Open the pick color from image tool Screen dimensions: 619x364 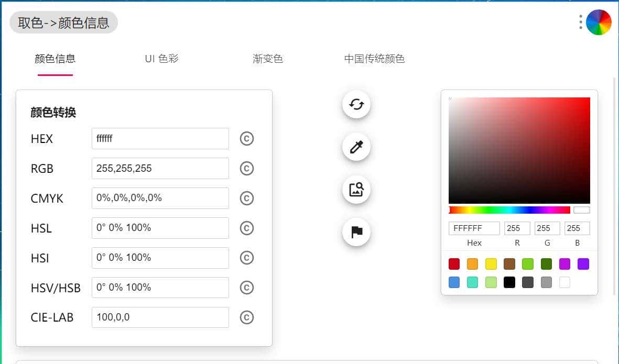(x=356, y=190)
